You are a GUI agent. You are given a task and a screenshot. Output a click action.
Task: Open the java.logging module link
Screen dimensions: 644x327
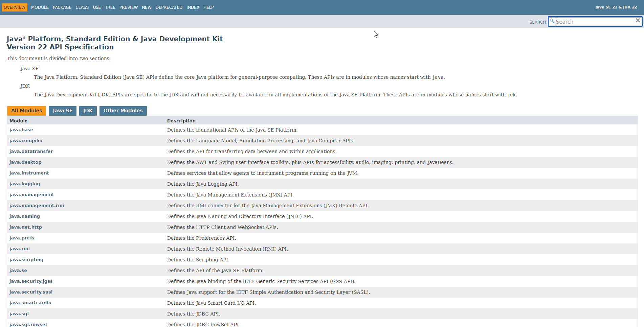click(25, 184)
